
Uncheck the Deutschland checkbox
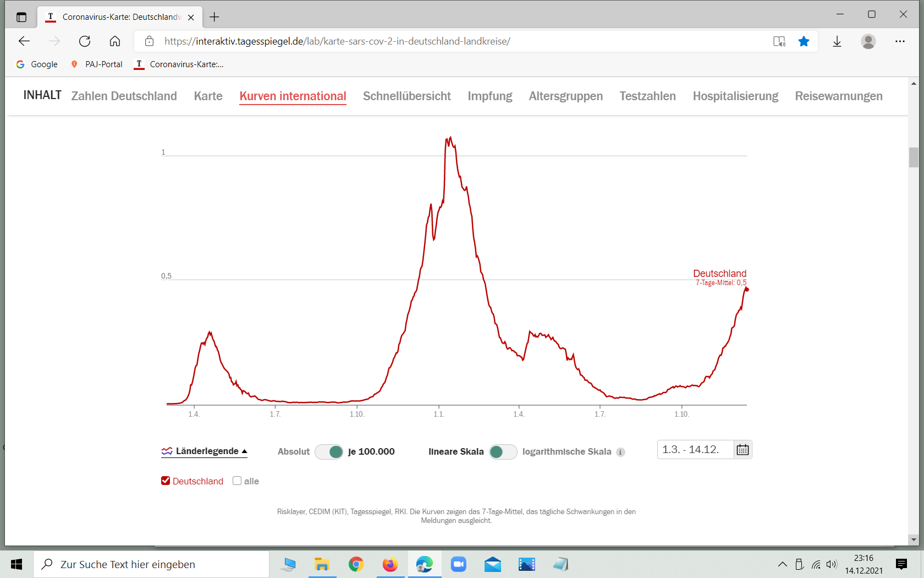click(166, 481)
